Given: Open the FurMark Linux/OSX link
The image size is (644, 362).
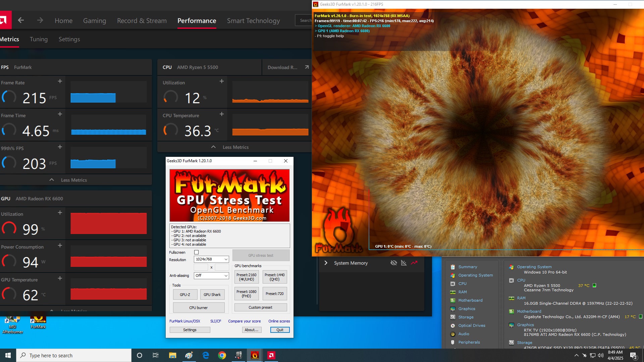Looking at the screenshot, I should coord(185,321).
